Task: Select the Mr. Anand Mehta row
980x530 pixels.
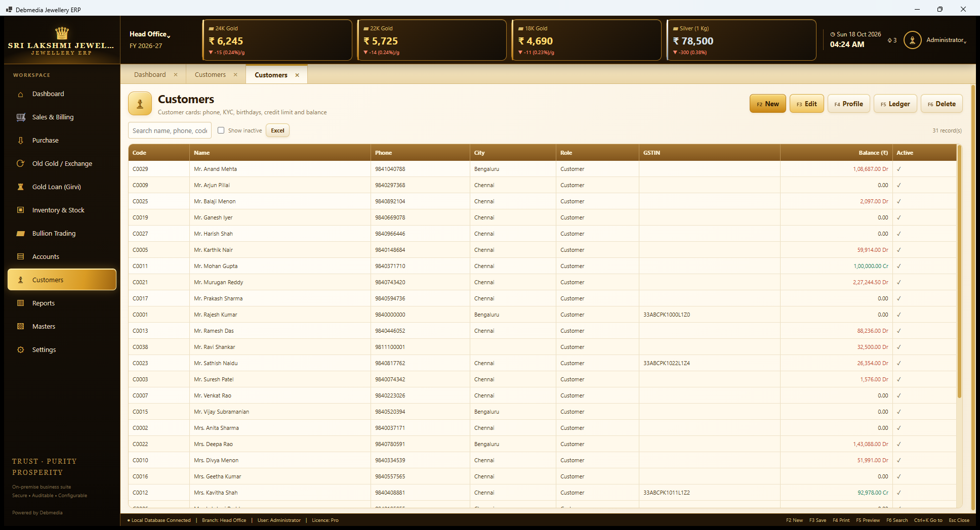Action: pyautogui.click(x=543, y=169)
